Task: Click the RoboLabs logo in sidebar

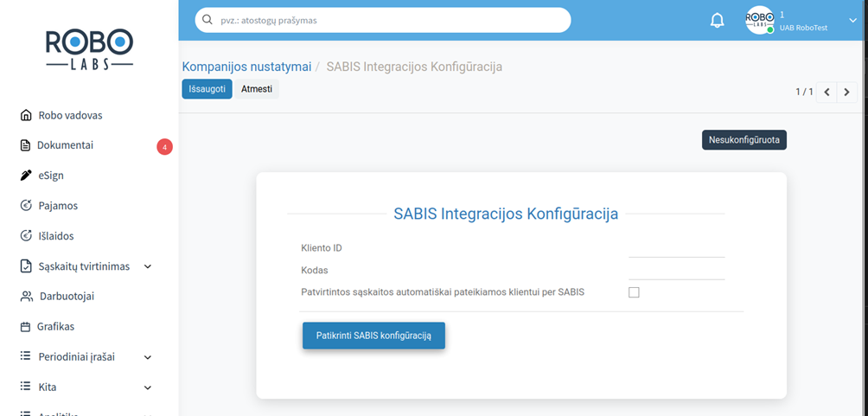Action: click(89, 49)
